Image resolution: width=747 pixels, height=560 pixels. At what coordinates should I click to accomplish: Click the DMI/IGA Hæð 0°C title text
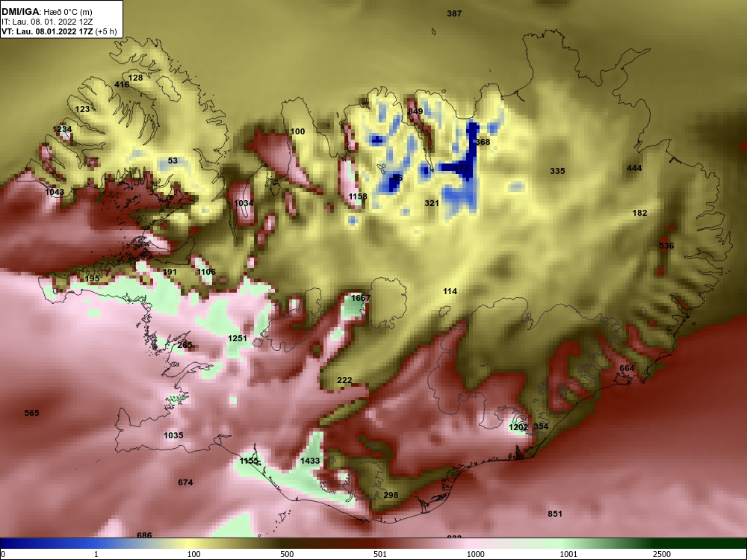pos(47,12)
